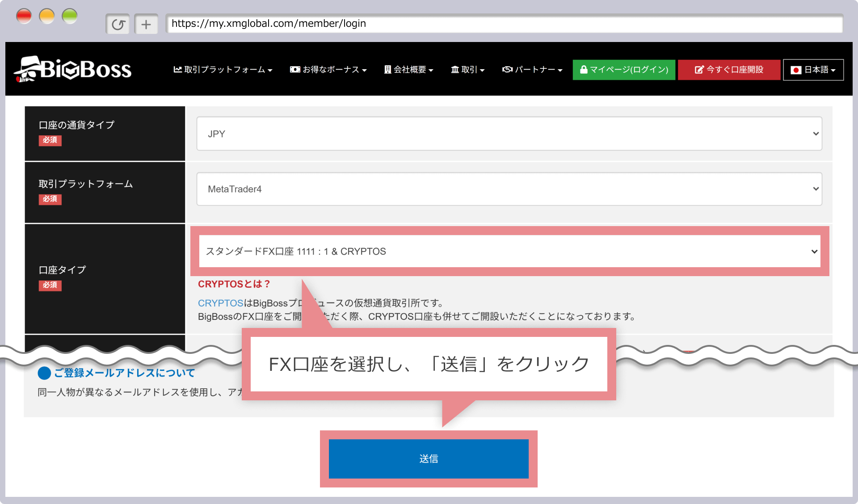Open the 口座の通貨タイプ JPY dropdown
Image resolution: width=858 pixels, height=504 pixels.
[509, 134]
